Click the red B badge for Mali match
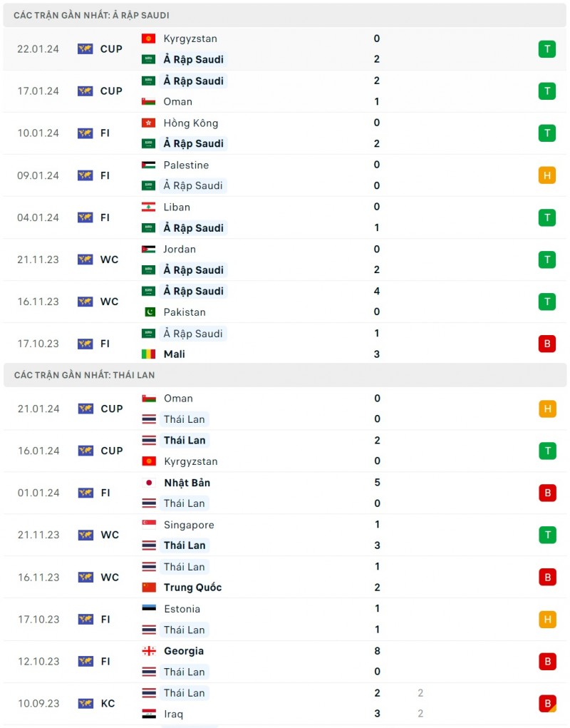Viewport: 570px width, 728px height. point(546,344)
